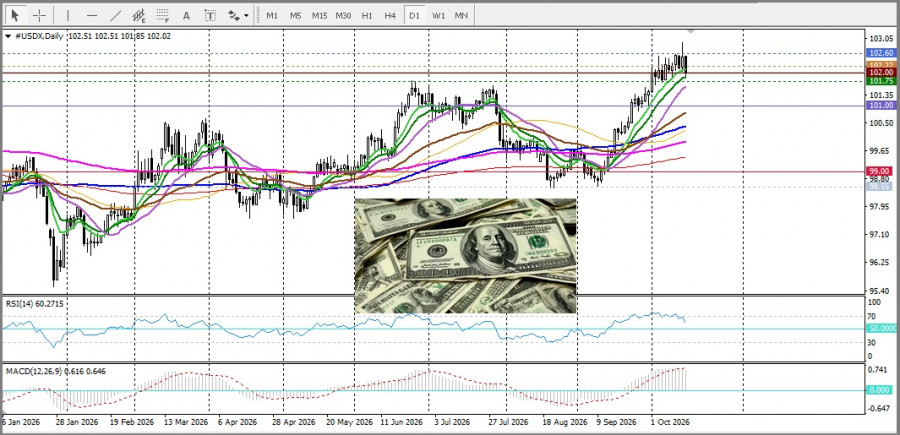Select the cursor arrow tool
This screenshot has width=900, height=435.
[x=15, y=15]
